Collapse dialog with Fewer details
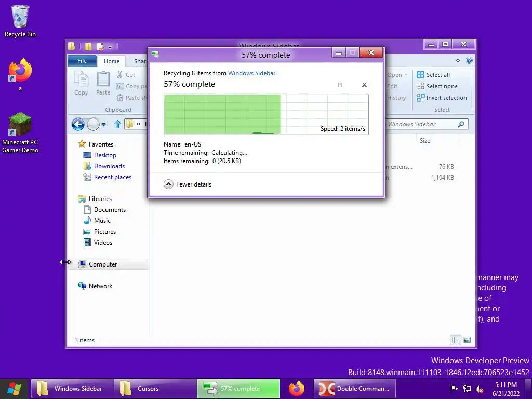The height and width of the screenshot is (399, 532). 187,184
